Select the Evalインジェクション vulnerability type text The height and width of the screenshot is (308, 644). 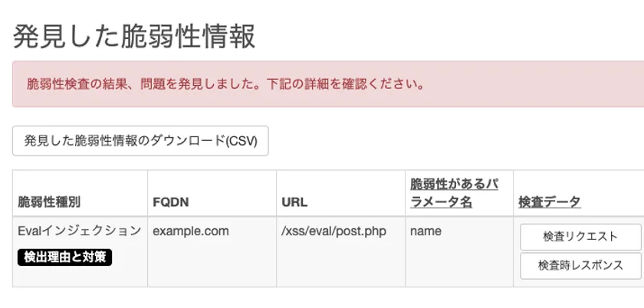tap(80, 231)
